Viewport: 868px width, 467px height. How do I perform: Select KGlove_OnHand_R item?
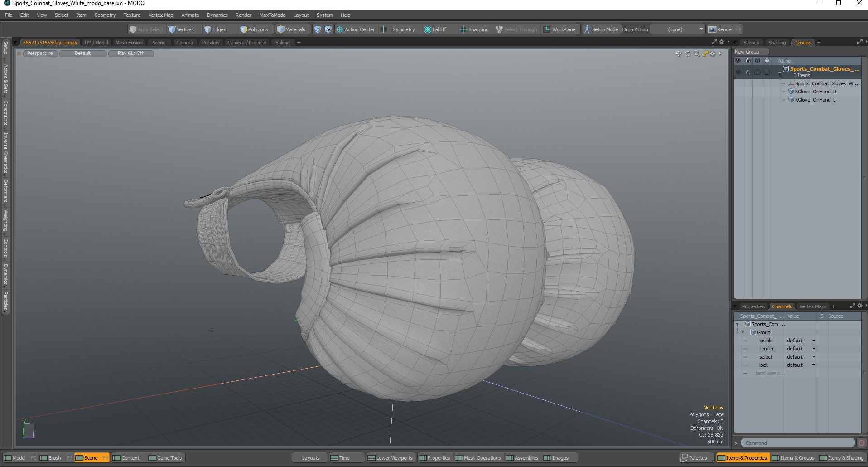pyautogui.click(x=815, y=92)
